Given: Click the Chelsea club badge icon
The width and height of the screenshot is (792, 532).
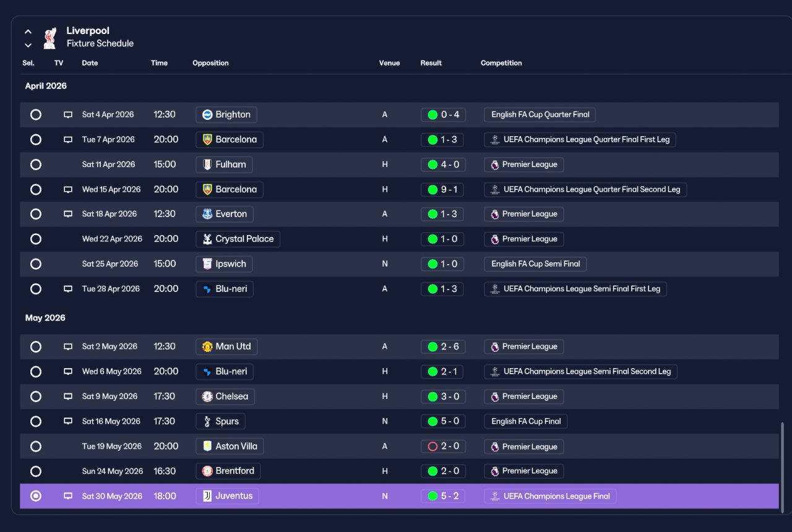Looking at the screenshot, I should (207, 397).
